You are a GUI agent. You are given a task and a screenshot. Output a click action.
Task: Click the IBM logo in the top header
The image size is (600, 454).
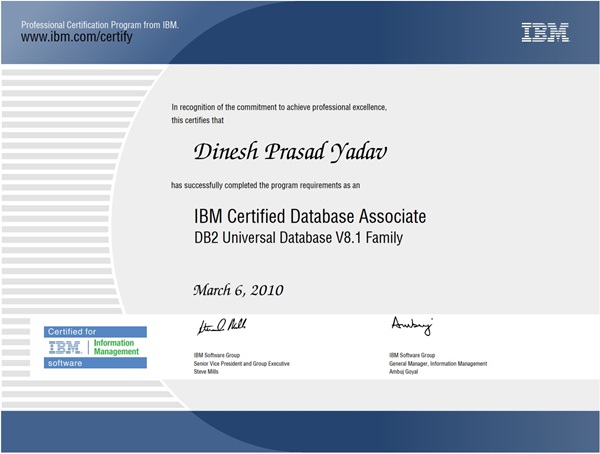pyautogui.click(x=545, y=32)
